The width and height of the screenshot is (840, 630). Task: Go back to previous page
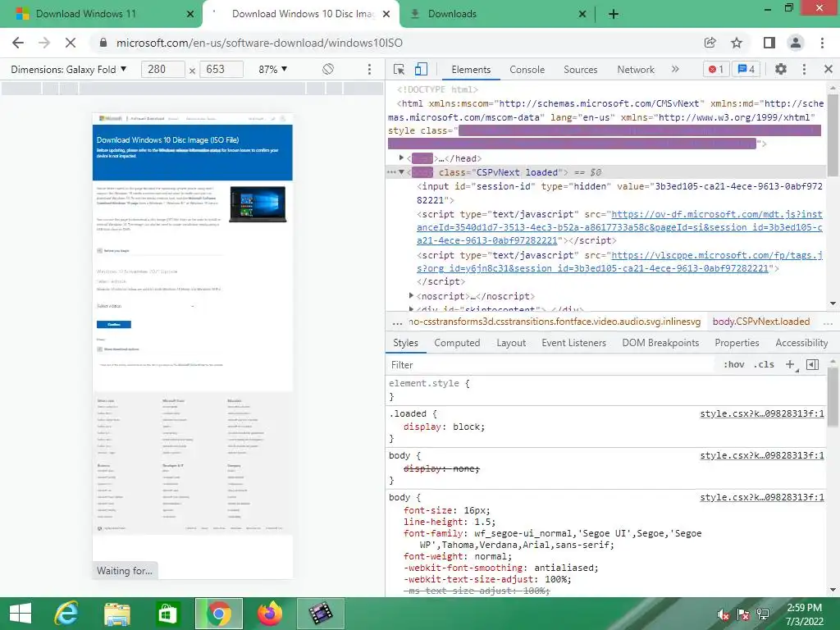point(18,43)
